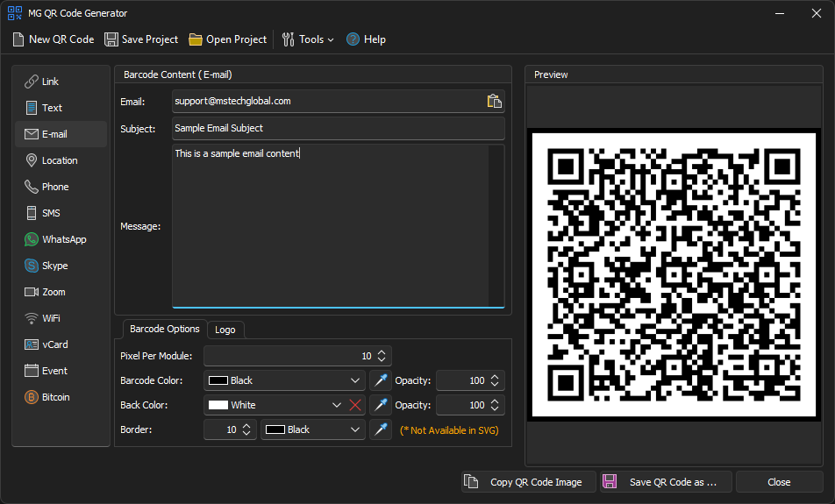
Task: Click Save Project in toolbar
Action: coord(141,39)
